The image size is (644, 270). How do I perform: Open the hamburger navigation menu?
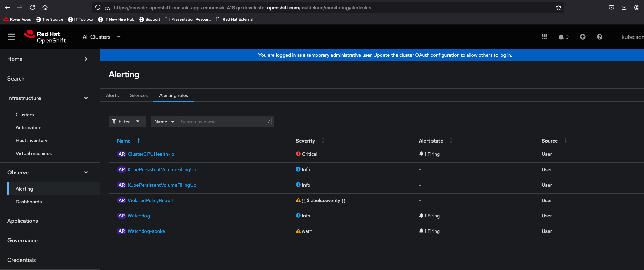click(12, 37)
